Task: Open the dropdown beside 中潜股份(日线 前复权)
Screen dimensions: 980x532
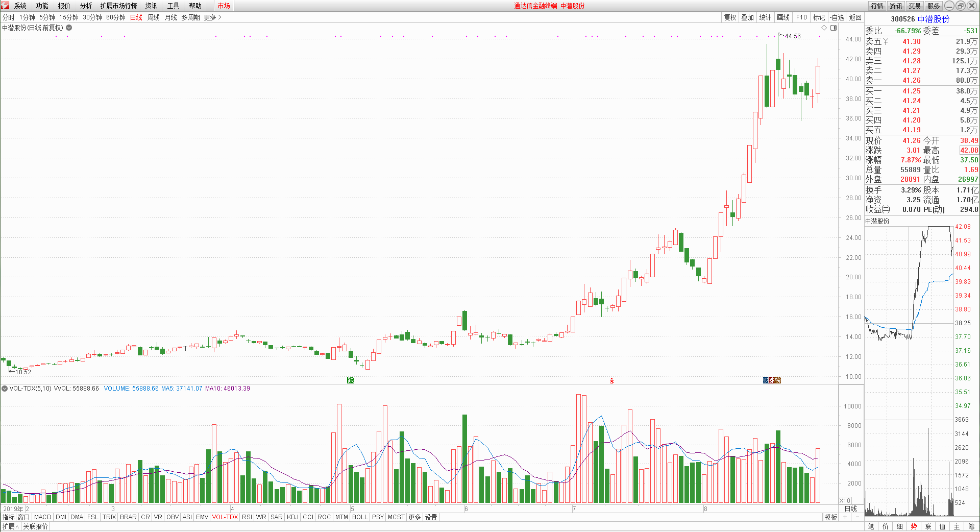Action: coord(69,28)
